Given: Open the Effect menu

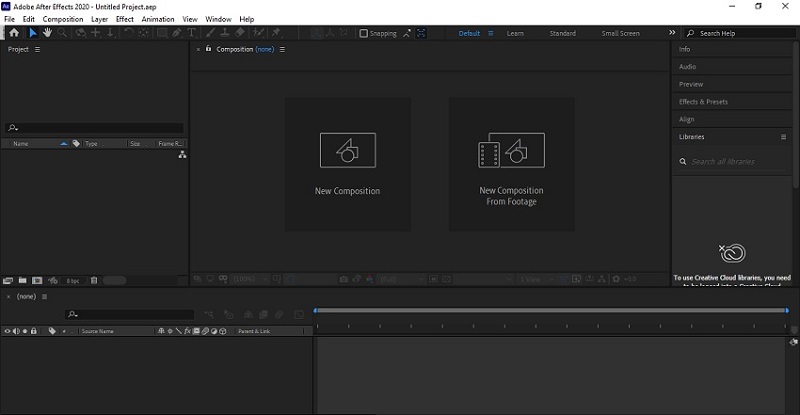Looking at the screenshot, I should click(124, 19).
